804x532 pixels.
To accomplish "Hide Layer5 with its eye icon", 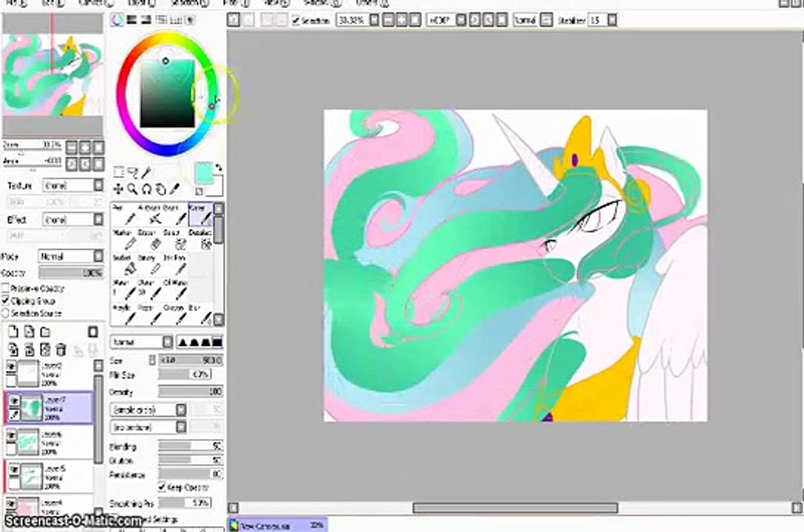I will (14, 469).
